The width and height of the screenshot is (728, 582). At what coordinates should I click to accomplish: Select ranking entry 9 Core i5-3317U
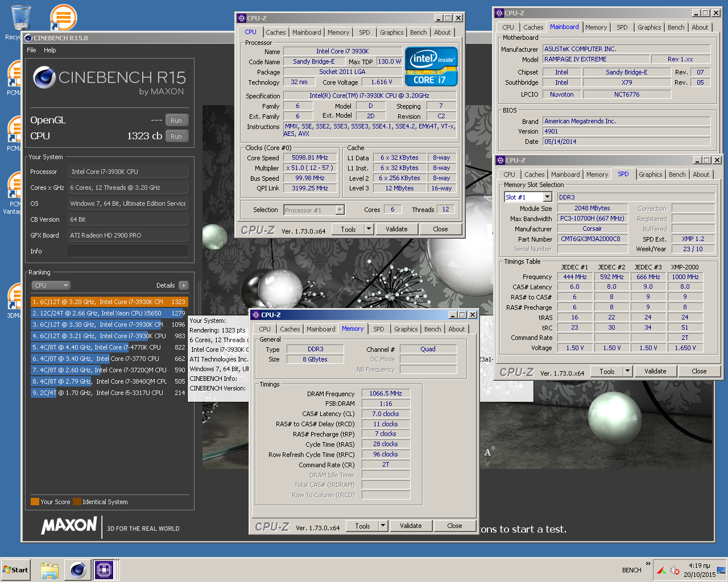[109, 393]
